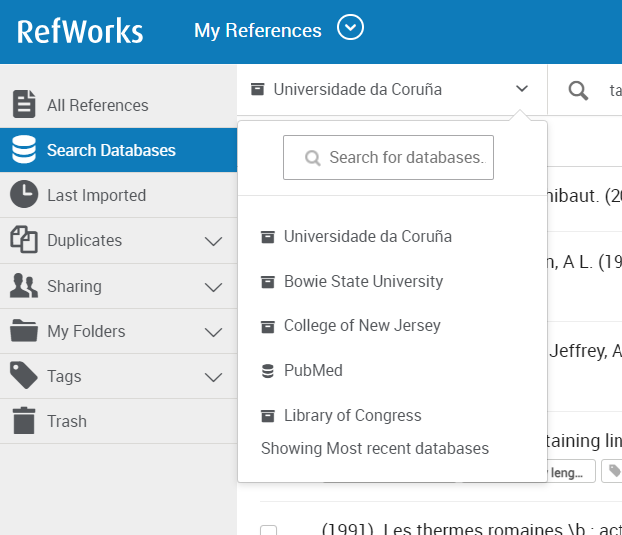Viewport: 622px width, 535px height.
Task: Click the RefWorks logo
Action: [80, 31]
